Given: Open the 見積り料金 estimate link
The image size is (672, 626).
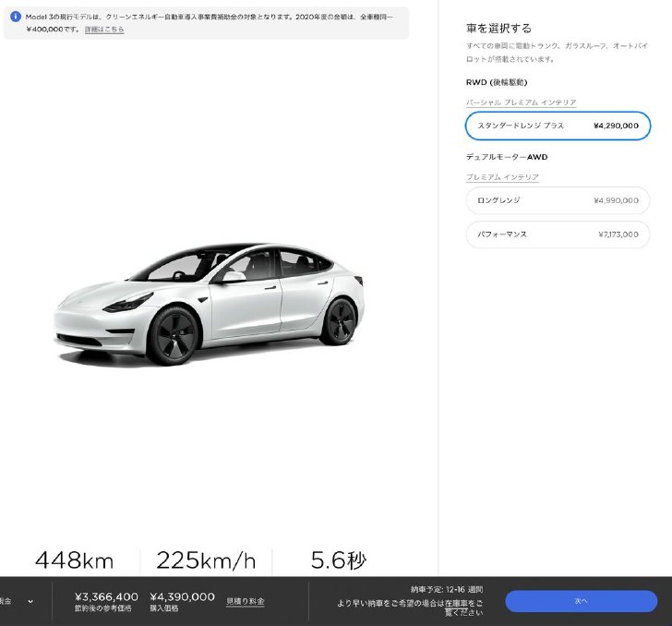Looking at the screenshot, I should pos(246,601).
